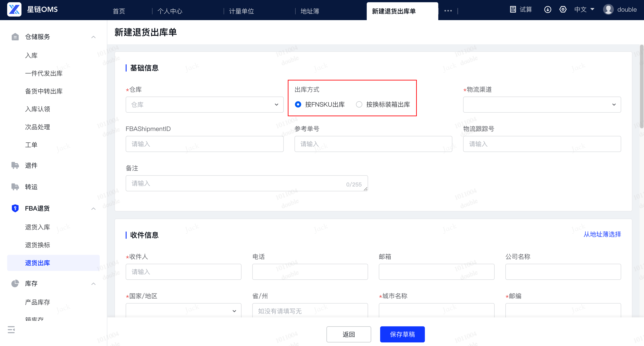Open 入库 in the sidebar
This screenshot has height=346, width=644.
pos(31,55)
